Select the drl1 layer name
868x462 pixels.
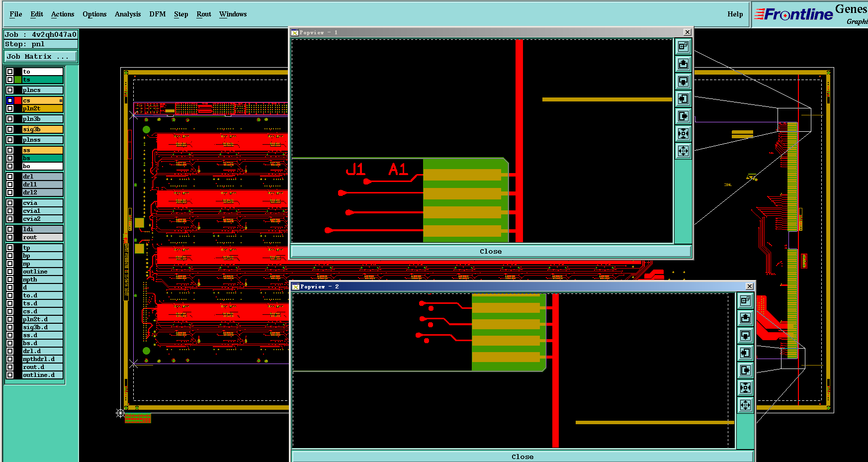tap(43, 185)
